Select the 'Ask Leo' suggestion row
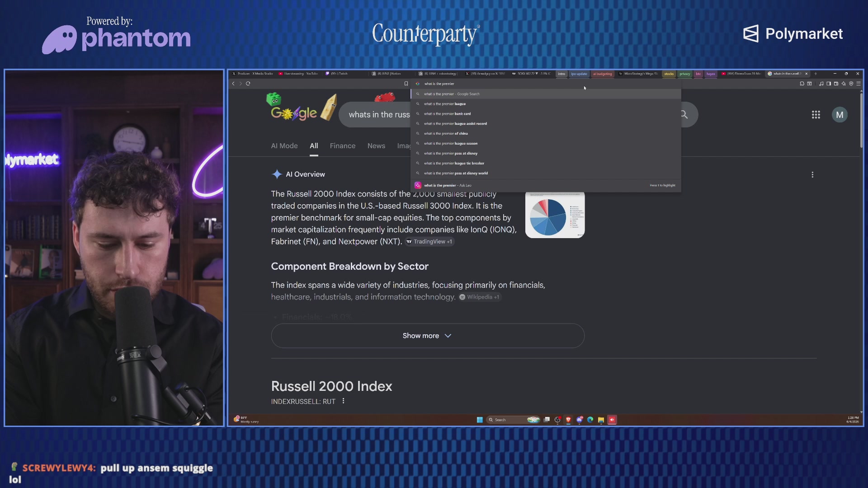Image resolution: width=868 pixels, height=488 pixels. pos(546,185)
